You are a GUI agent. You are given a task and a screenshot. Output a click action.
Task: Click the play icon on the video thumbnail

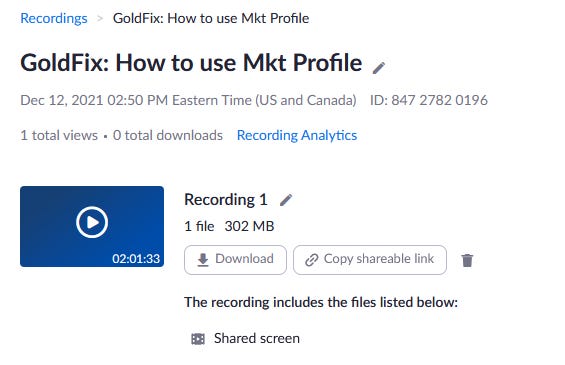92,222
